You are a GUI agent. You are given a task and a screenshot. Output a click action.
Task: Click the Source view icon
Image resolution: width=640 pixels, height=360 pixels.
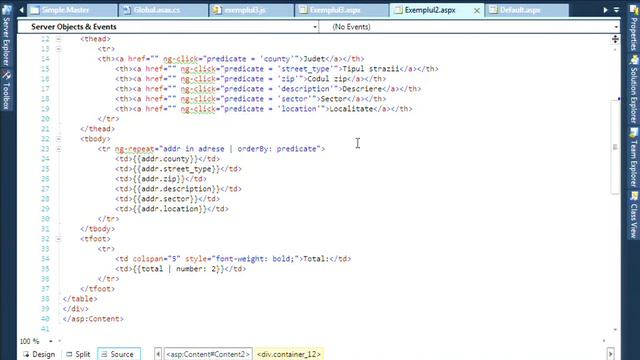104,354
